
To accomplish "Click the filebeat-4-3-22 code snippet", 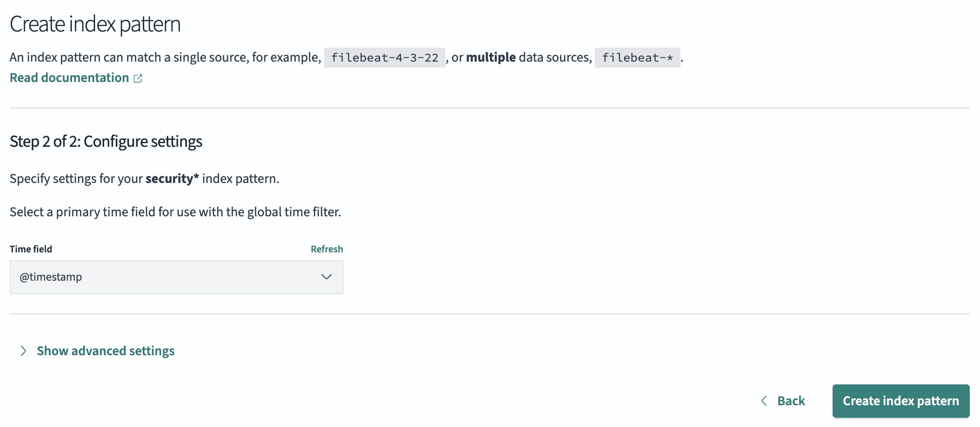I will click(x=384, y=57).
